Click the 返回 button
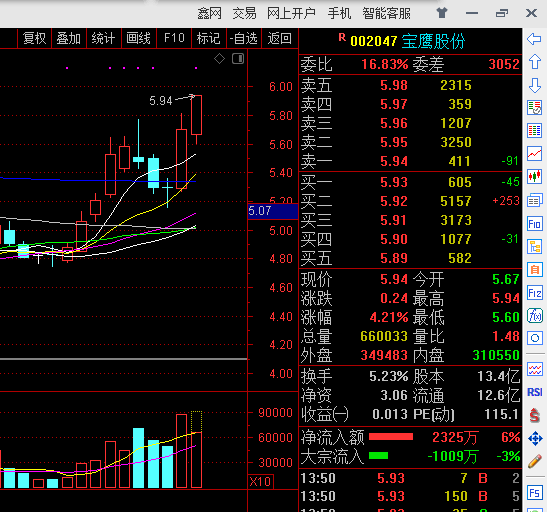The height and width of the screenshot is (512, 547). [279, 38]
